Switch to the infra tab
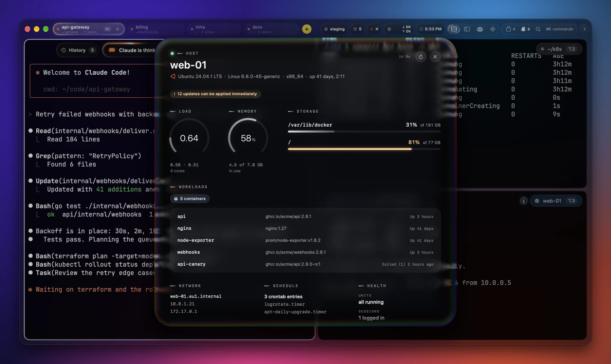 point(214,29)
